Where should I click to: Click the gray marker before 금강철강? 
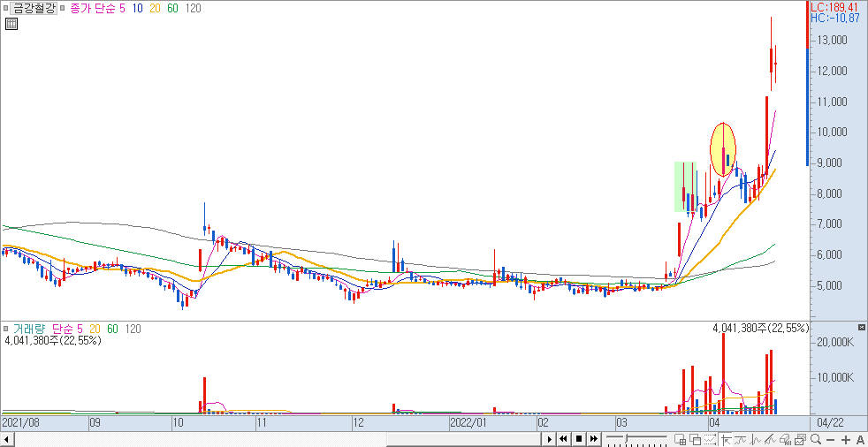pyautogui.click(x=5, y=9)
